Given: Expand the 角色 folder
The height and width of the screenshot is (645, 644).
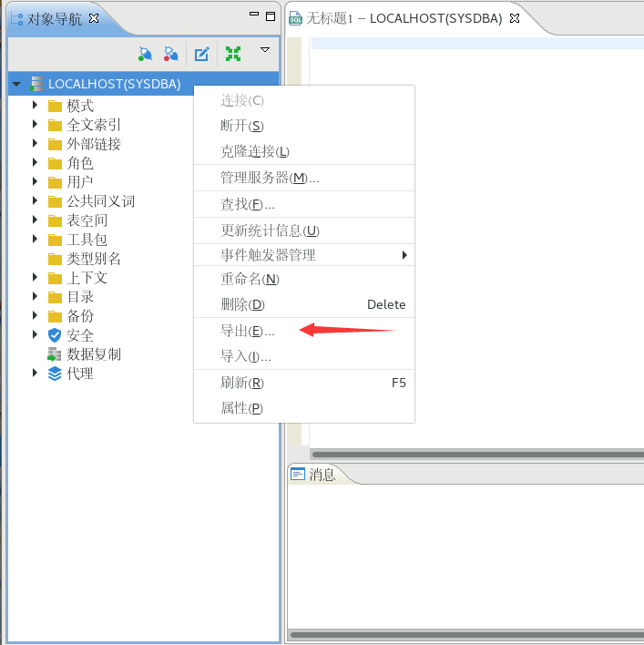Looking at the screenshot, I should tap(35, 162).
